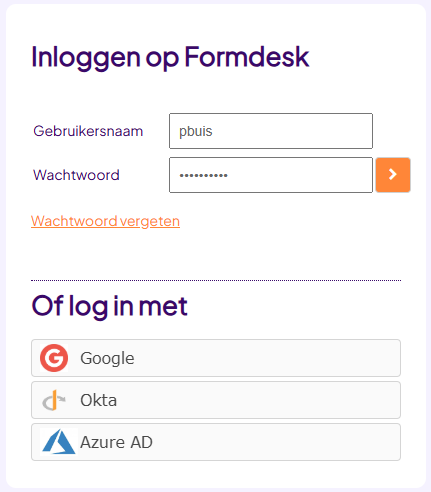This screenshot has width=431, height=492.
Task: Click the Of log in met heading
Action: 109,306
